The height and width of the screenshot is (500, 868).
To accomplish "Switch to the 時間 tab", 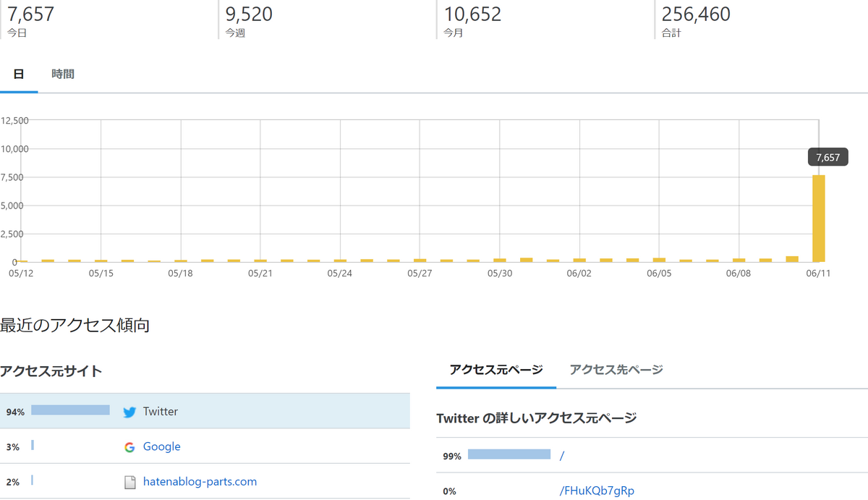I will coord(63,74).
